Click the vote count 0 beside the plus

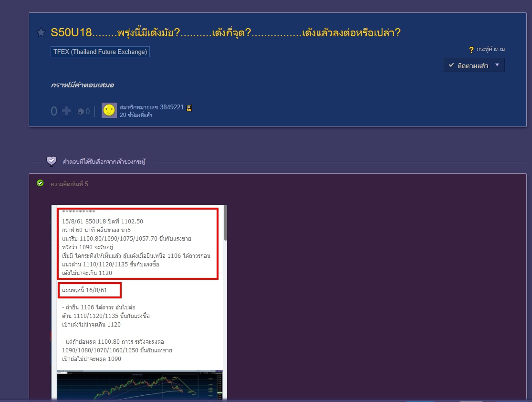click(x=54, y=111)
